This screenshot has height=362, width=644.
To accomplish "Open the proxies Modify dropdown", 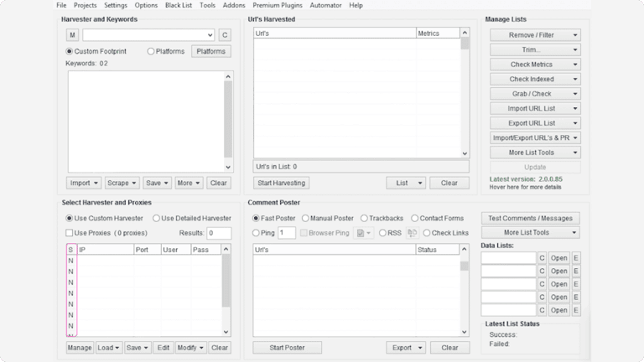I will (190, 348).
